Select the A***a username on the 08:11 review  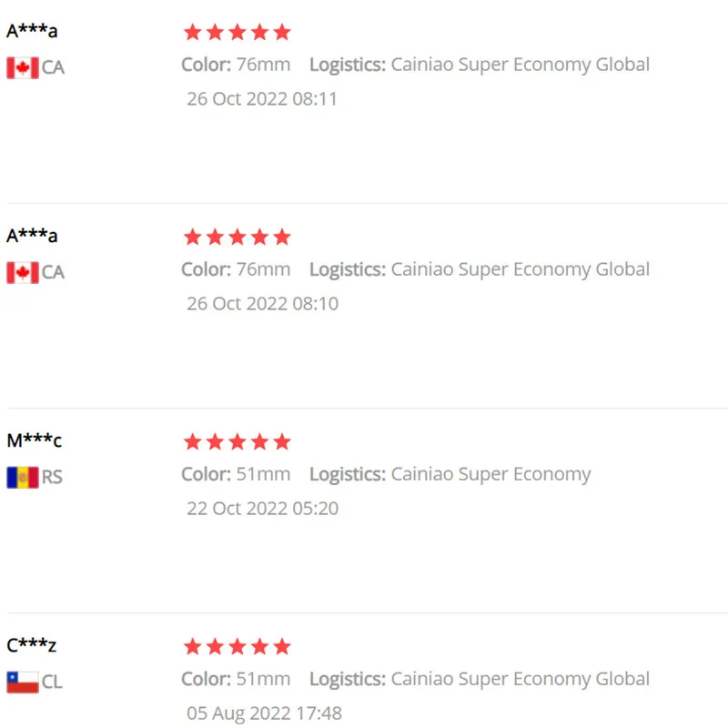click(32, 31)
